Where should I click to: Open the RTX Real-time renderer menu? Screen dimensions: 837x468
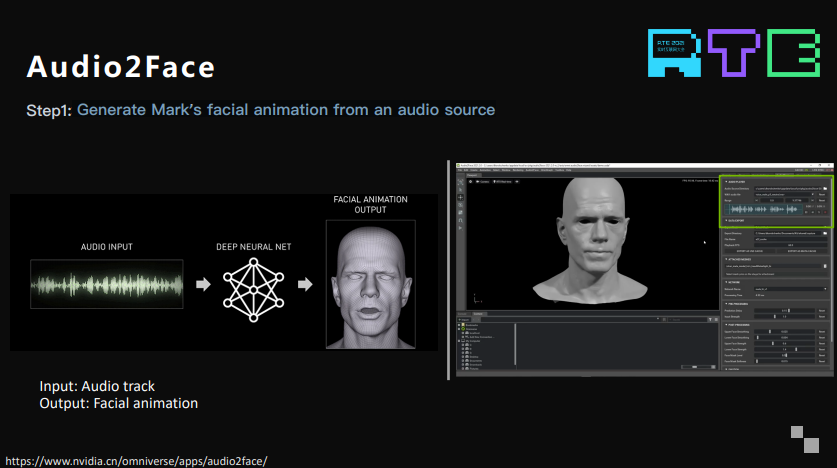502,181
